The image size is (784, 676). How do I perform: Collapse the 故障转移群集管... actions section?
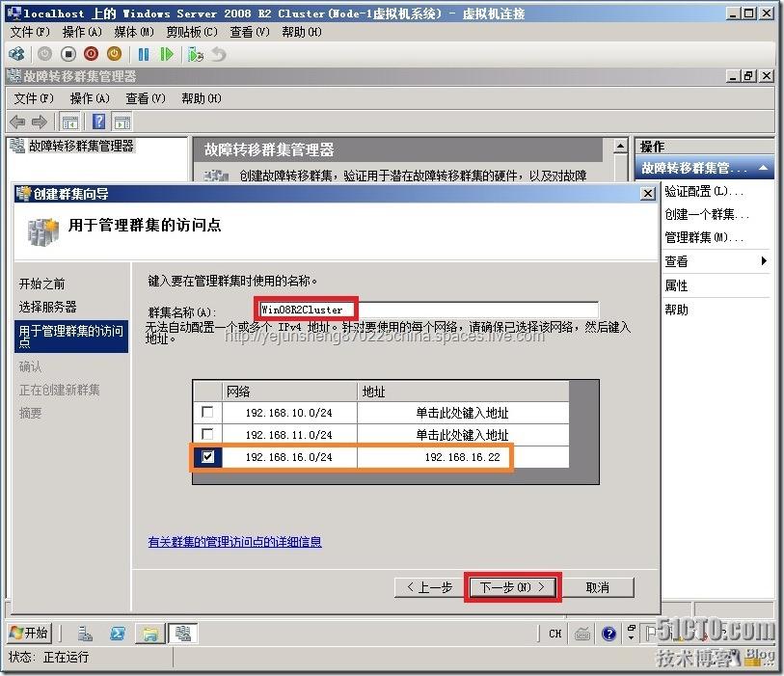763,168
